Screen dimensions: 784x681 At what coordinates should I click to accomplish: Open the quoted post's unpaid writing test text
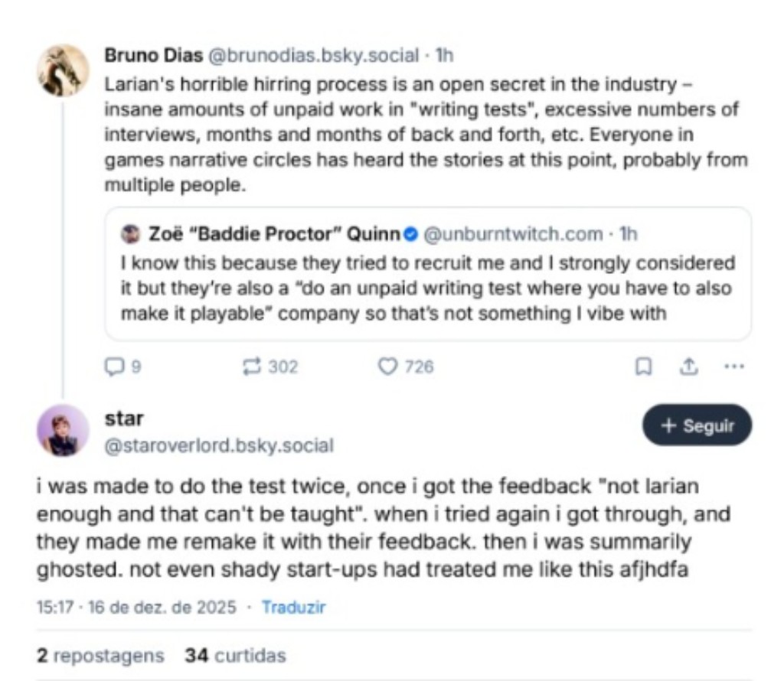click(x=426, y=289)
